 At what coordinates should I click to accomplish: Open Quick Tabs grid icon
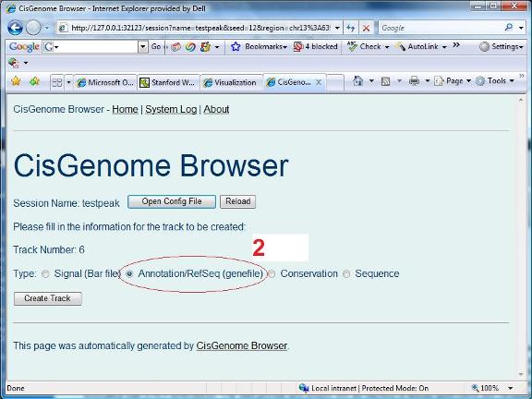click(x=57, y=82)
